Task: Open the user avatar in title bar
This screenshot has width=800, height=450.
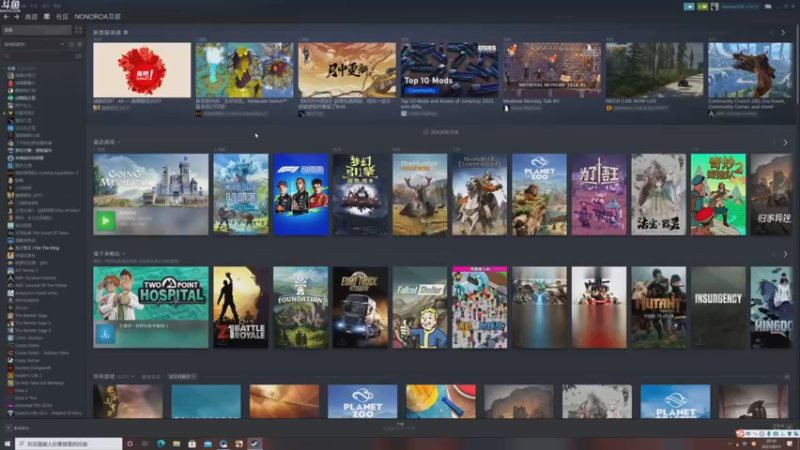Action: (715, 7)
